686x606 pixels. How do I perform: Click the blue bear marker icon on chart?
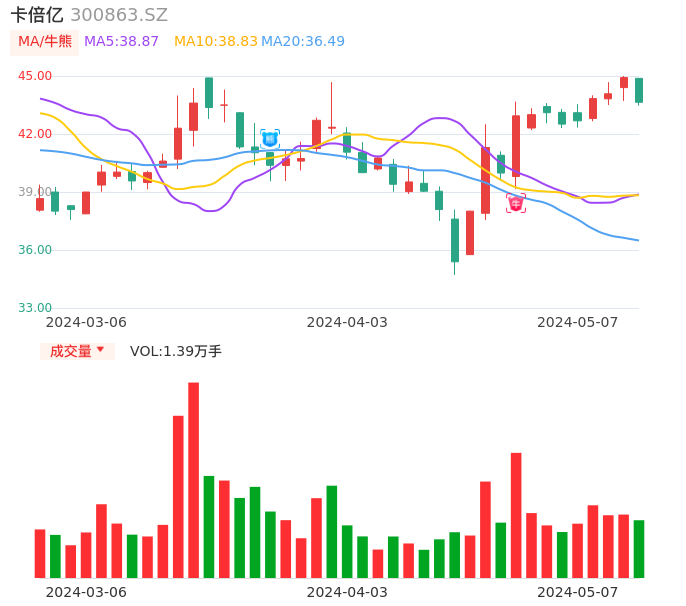click(270, 139)
